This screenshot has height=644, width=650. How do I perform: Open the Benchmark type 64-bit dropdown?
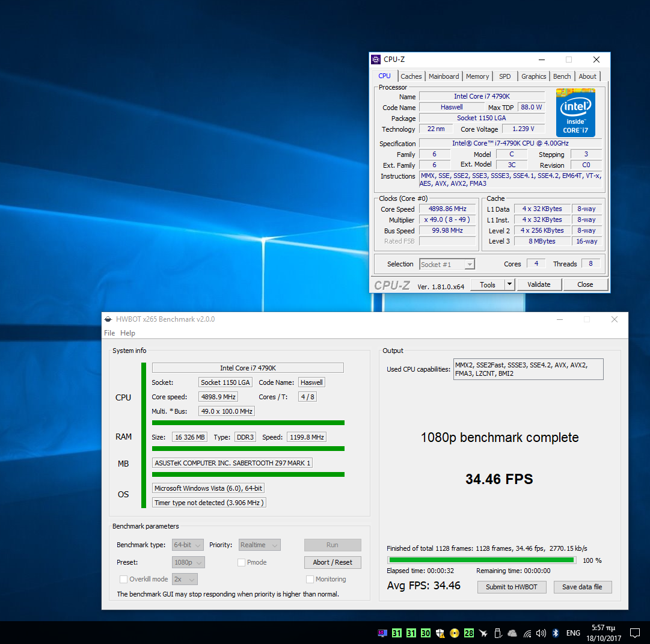point(188,545)
